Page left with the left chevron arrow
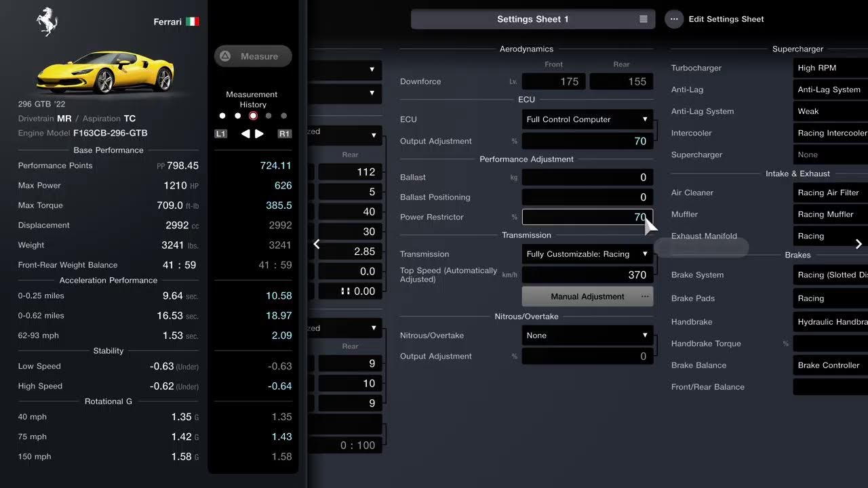Viewport: 868px width, 488px height. click(x=317, y=244)
